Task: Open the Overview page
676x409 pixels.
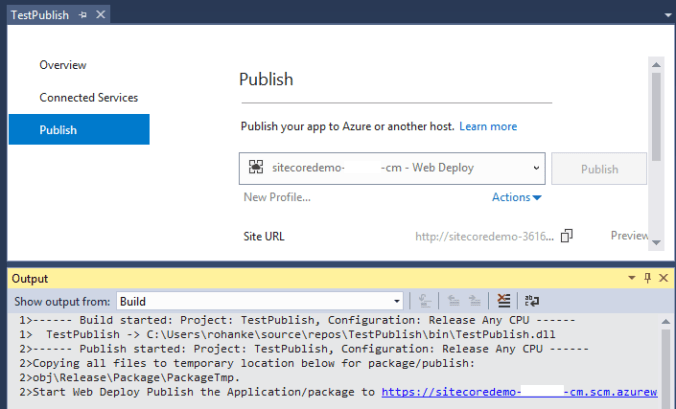Action: (63, 65)
